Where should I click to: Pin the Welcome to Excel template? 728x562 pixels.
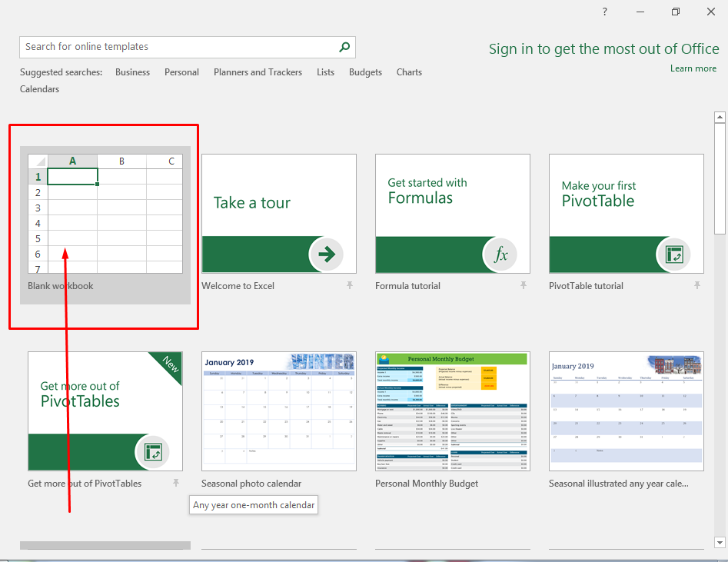(x=350, y=285)
